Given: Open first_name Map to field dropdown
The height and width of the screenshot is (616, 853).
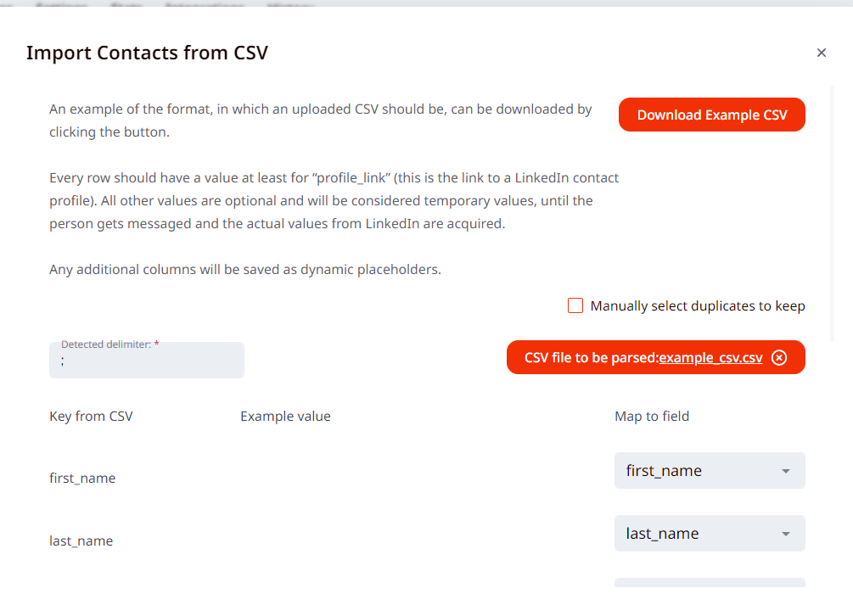Looking at the screenshot, I should (709, 471).
